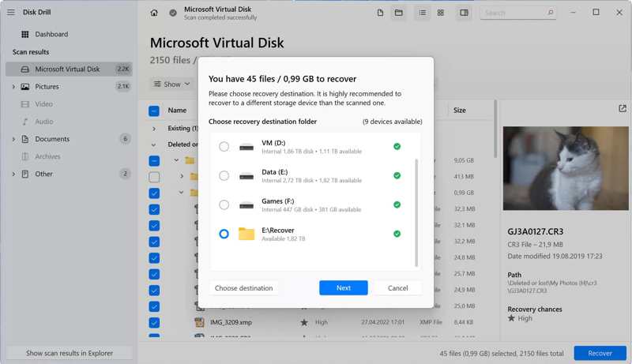This screenshot has width=632, height=364.
Task: Click the green check next to VM (D:)
Action: pyautogui.click(x=397, y=147)
